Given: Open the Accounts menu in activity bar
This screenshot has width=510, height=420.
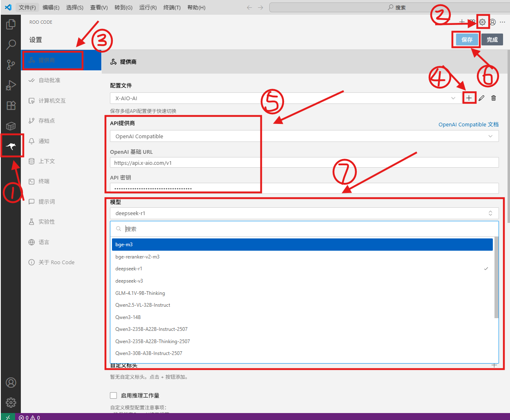Looking at the screenshot, I should [11, 382].
